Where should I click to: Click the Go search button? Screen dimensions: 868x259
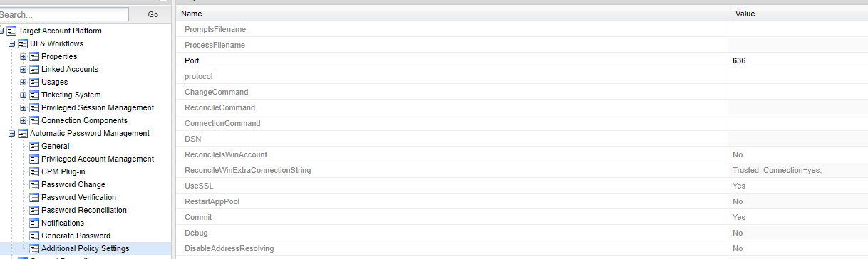coord(153,14)
